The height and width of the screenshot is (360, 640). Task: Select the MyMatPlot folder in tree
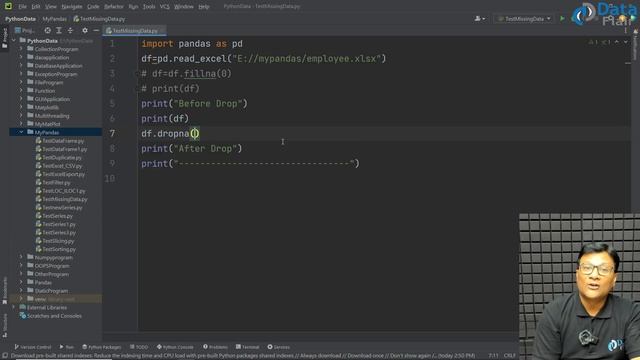coord(47,124)
